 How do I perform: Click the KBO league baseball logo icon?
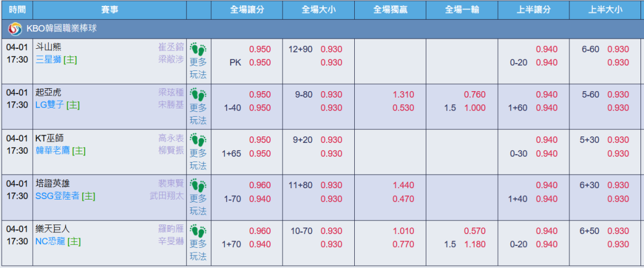[14, 29]
